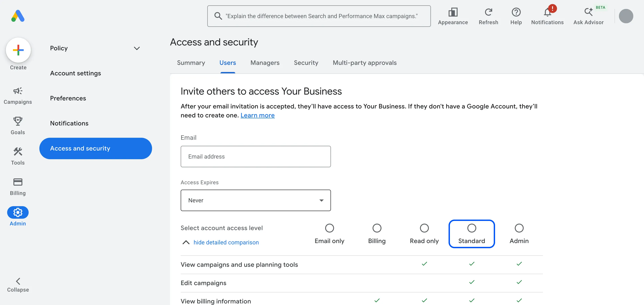The image size is (644, 305).
Task: Switch to the Users tab
Action: pos(227,63)
